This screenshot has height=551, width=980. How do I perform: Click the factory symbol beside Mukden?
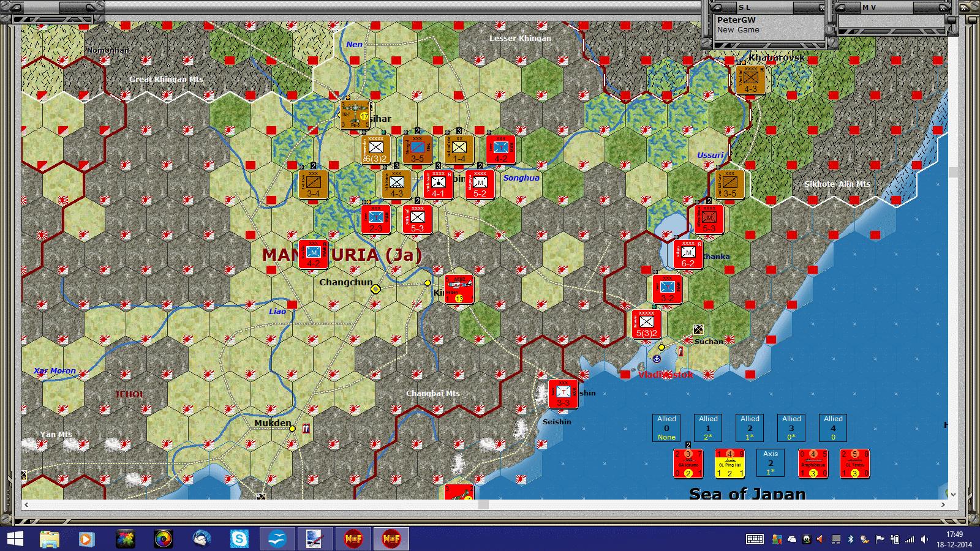306,429
